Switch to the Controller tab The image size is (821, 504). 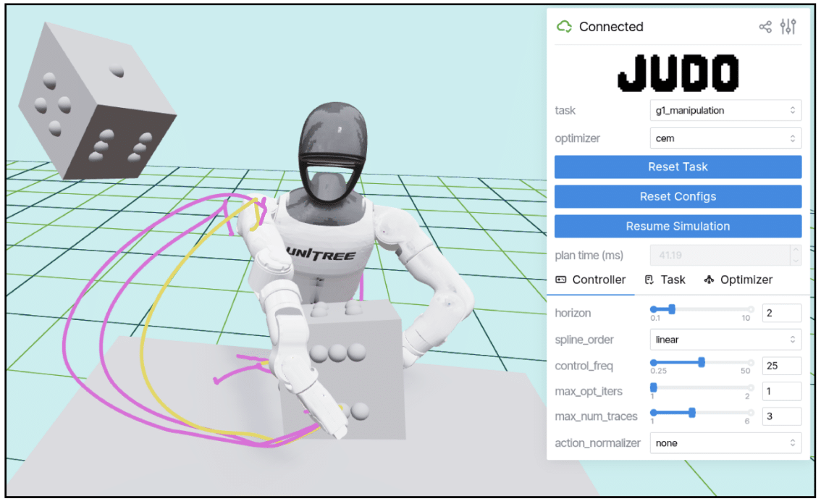pyautogui.click(x=591, y=280)
